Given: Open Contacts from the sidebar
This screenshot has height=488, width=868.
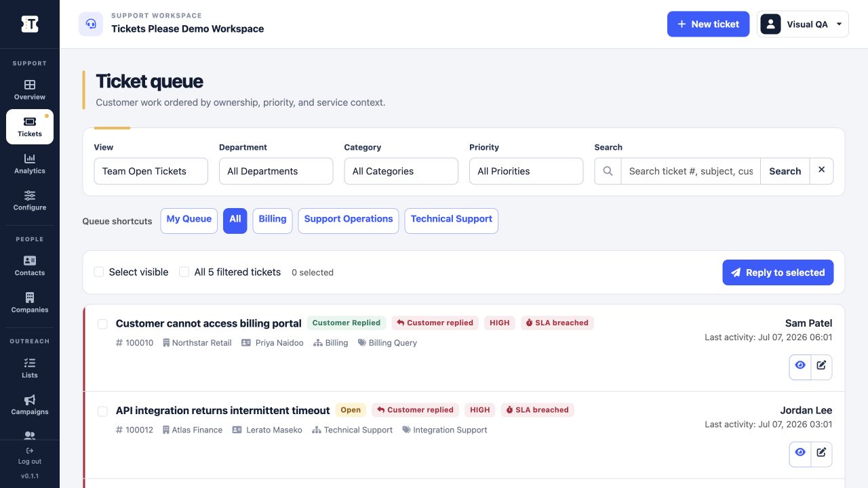Looking at the screenshot, I should tap(30, 266).
